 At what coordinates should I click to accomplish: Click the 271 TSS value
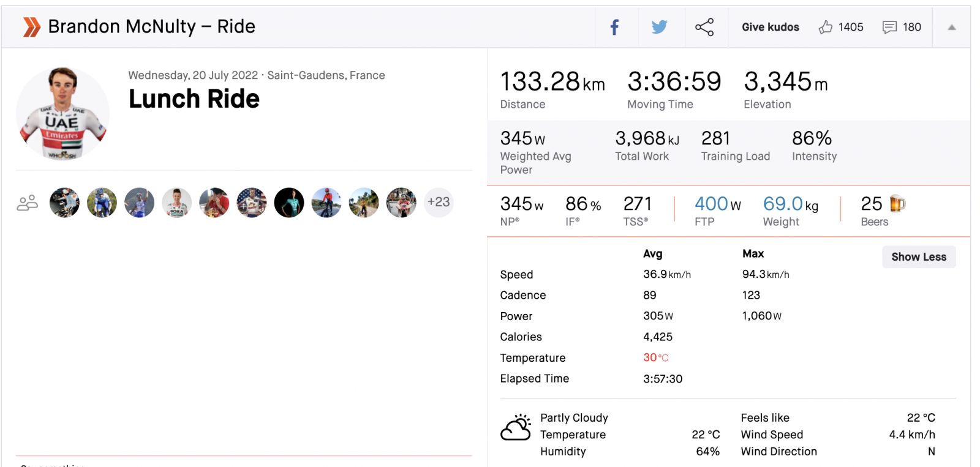[x=638, y=204]
